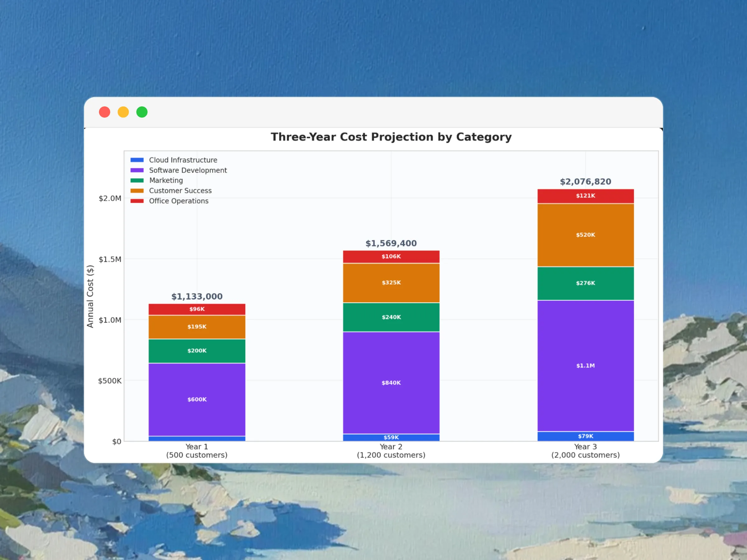The image size is (747, 560).
Task: Click the yellow minimize window button
Action: (x=123, y=112)
